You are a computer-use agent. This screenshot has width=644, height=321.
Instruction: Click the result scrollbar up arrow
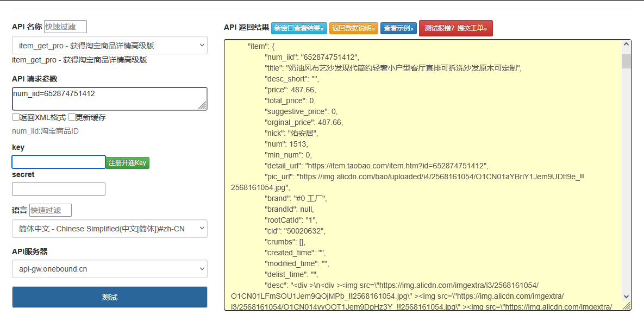(x=626, y=45)
